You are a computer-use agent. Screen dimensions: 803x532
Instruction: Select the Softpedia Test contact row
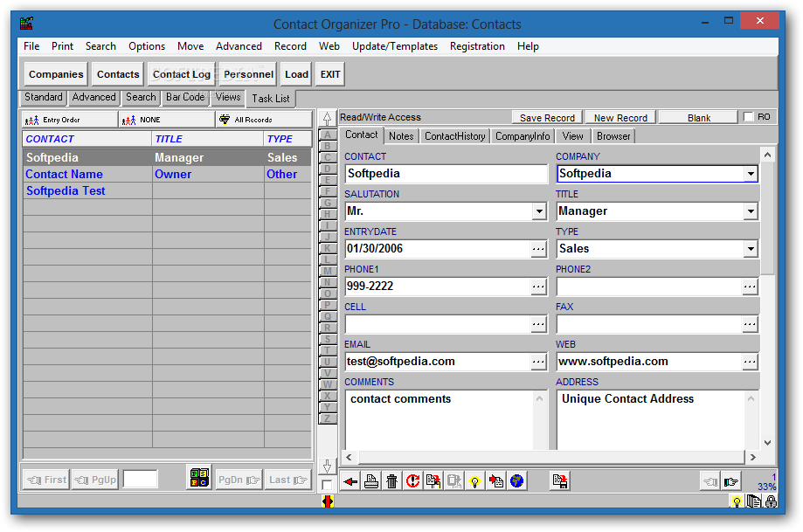pyautogui.click(x=167, y=191)
